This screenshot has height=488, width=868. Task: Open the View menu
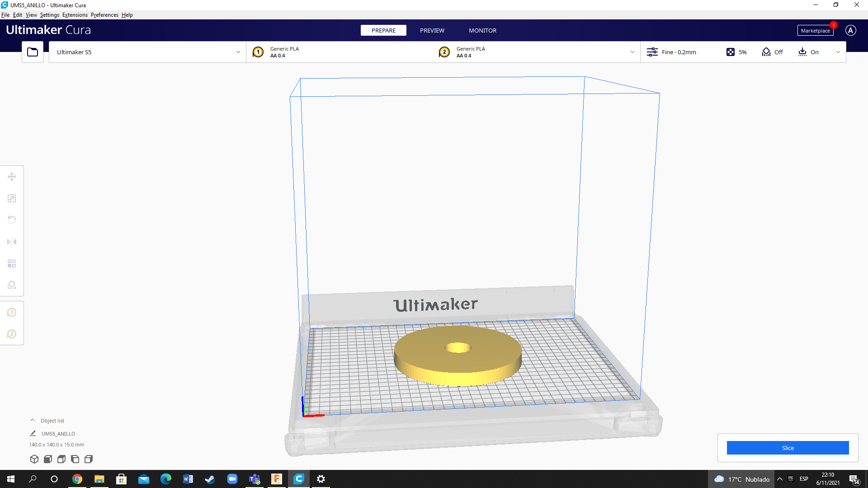(31, 15)
